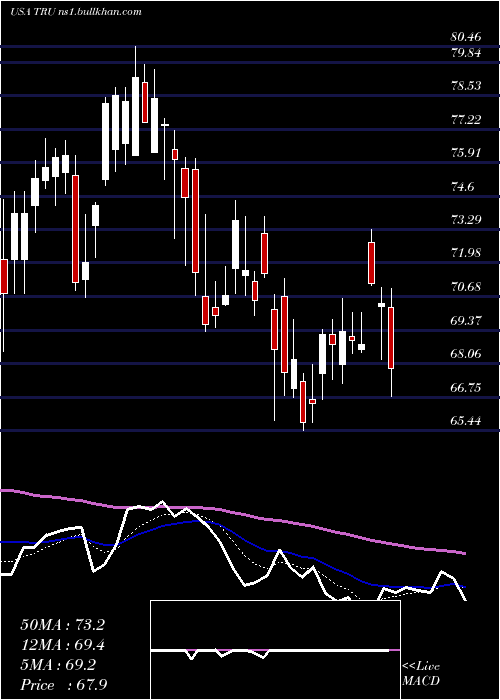Screen dimensions: 500x700
Task: Click inside the MACD histogram panel
Action: click(275, 650)
